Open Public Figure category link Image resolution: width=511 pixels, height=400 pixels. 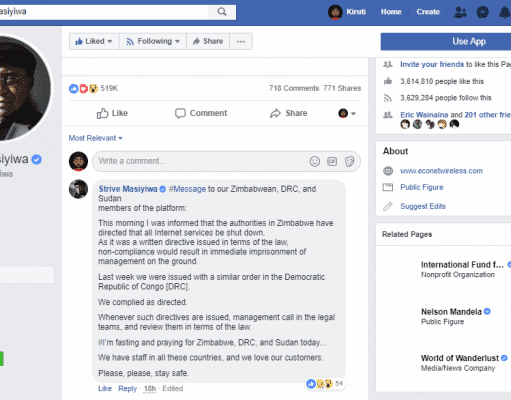click(422, 187)
